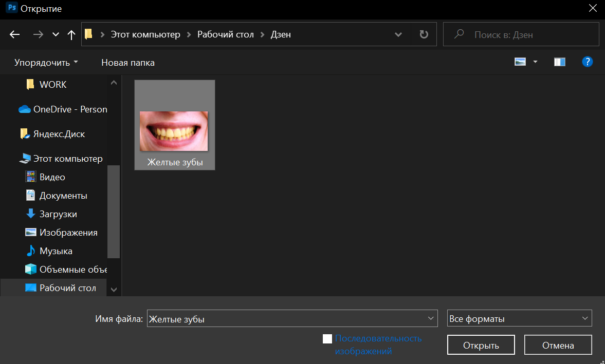The width and height of the screenshot is (605, 364).
Task: Click the 'Имя файла' text field
Action: pos(292,318)
